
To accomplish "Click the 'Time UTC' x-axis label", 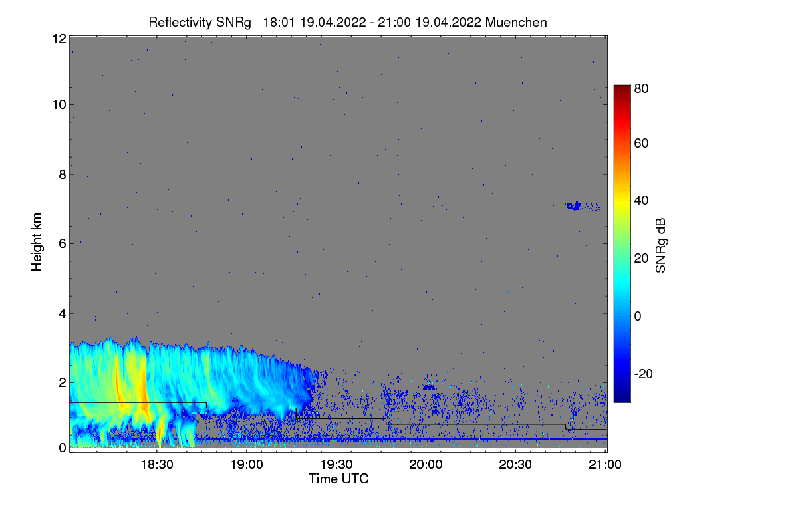I will 338,479.
